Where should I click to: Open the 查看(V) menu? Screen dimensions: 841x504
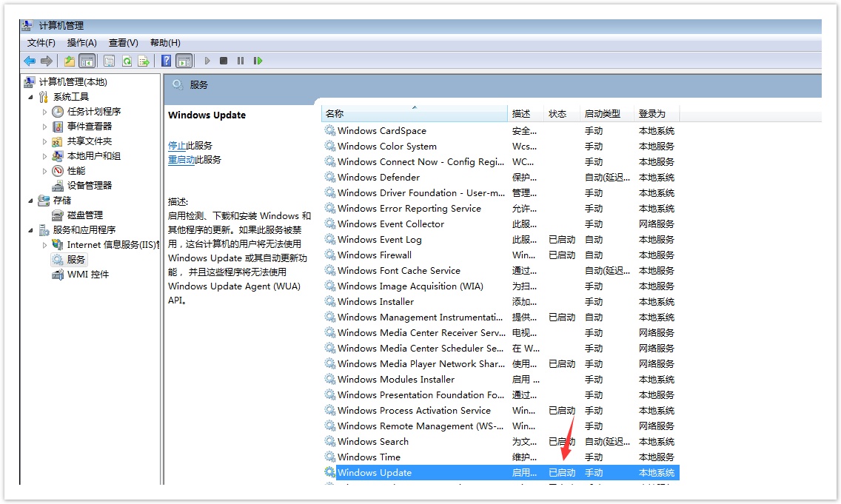point(124,43)
